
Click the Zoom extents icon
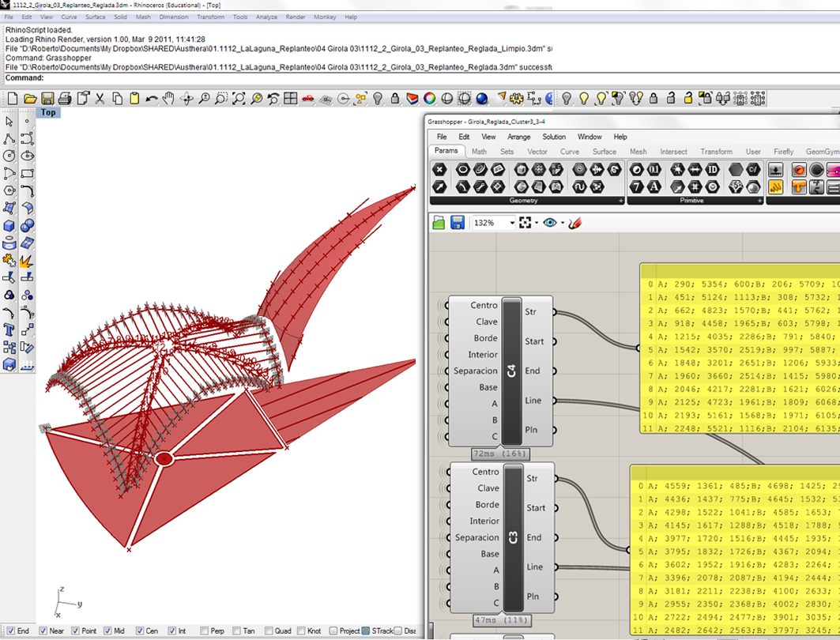pos(239,98)
